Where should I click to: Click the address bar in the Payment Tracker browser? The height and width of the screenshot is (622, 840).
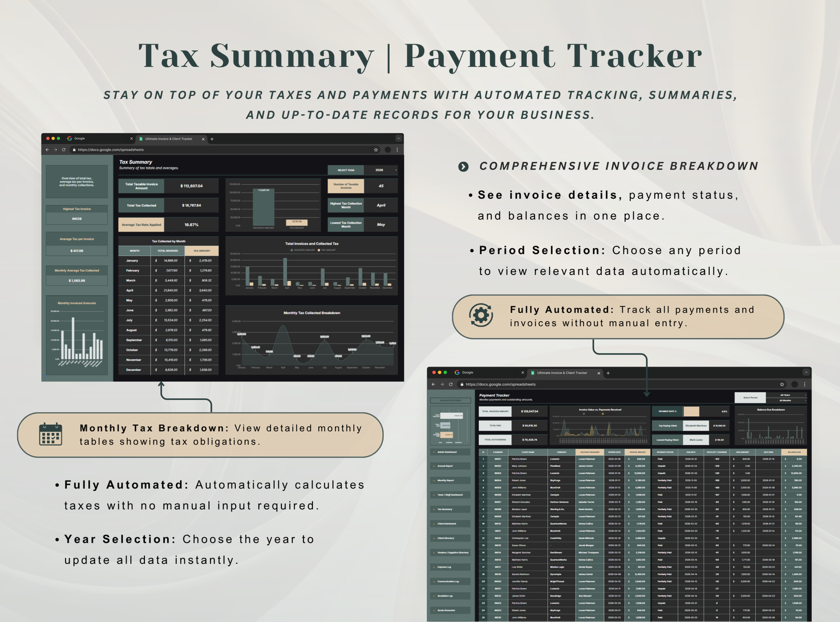pos(619,384)
